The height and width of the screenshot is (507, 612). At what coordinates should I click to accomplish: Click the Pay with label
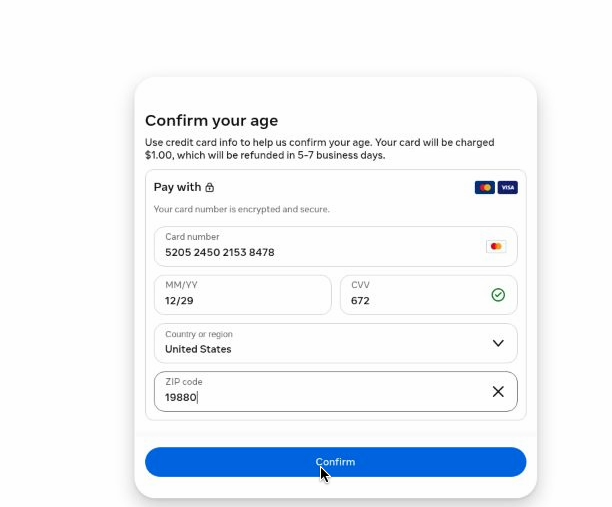click(x=178, y=187)
